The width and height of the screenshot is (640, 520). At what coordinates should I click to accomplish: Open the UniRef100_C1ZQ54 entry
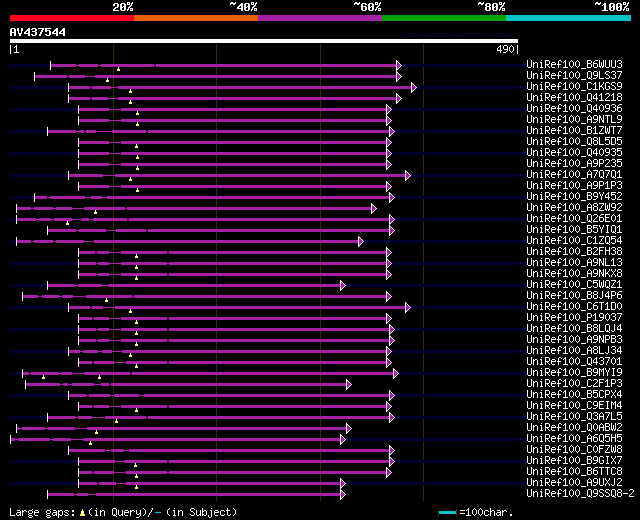coord(574,241)
